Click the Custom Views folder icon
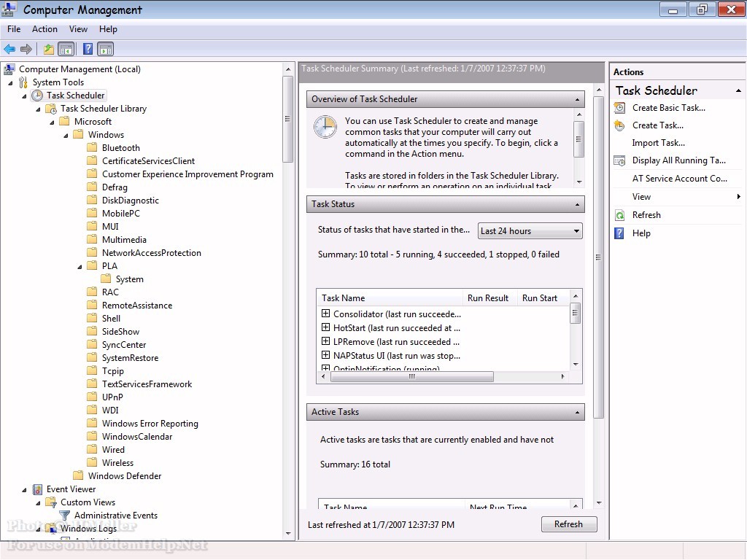The height and width of the screenshot is (560, 747). 51,502
